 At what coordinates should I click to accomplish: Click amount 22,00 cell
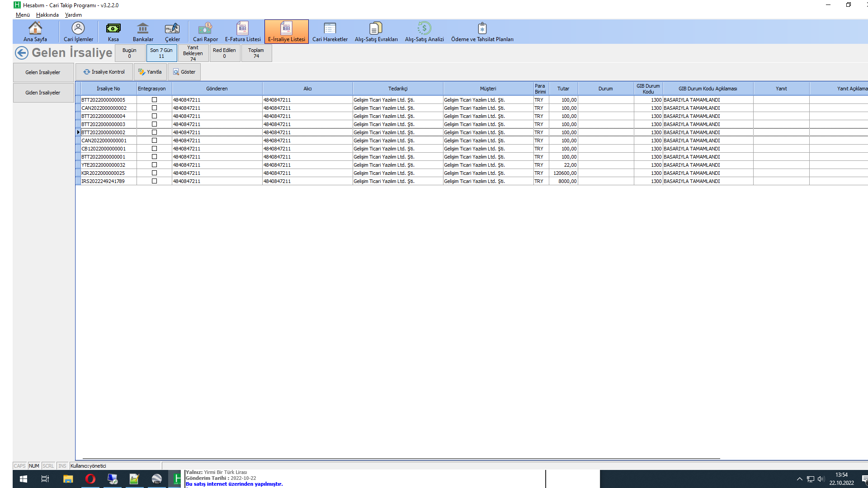(x=564, y=165)
